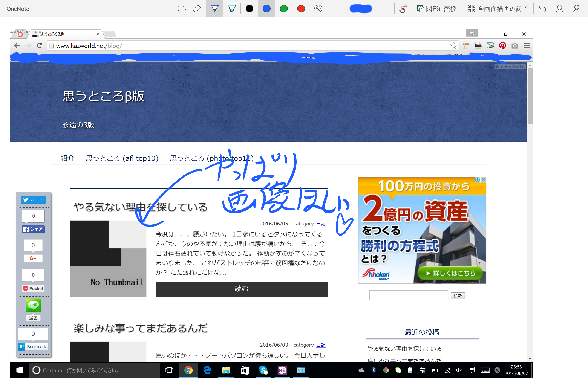588x392 pixels.
Task: Click the blog title 思うところβ版
Action: (104, 96)
